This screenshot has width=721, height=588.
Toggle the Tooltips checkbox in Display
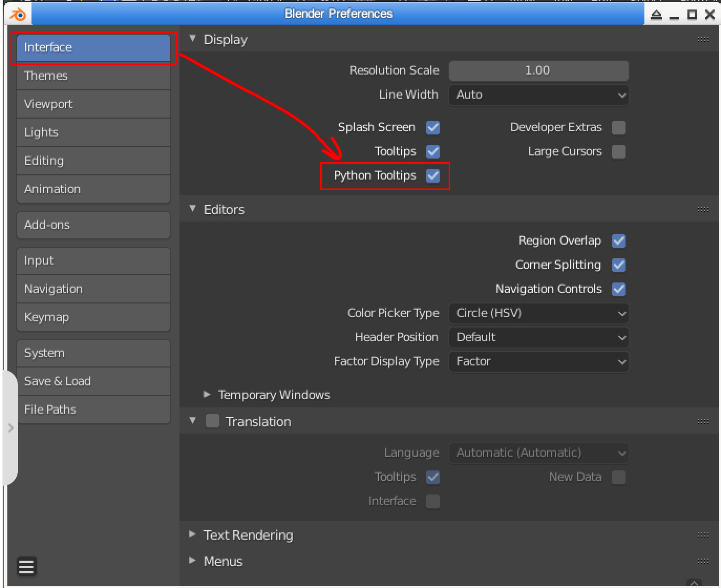point(433,152)
